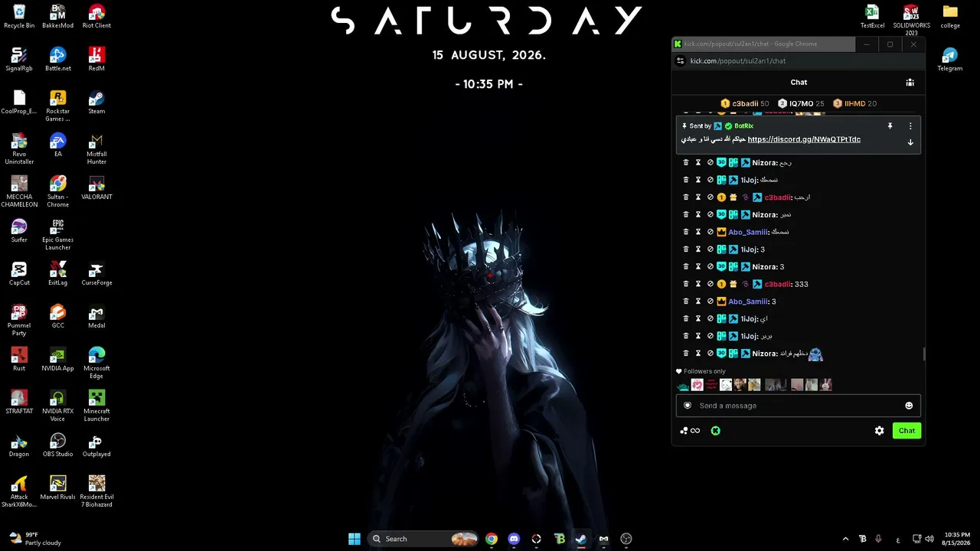Select the BakkesMod desktop icon

(x=58, y=17)
